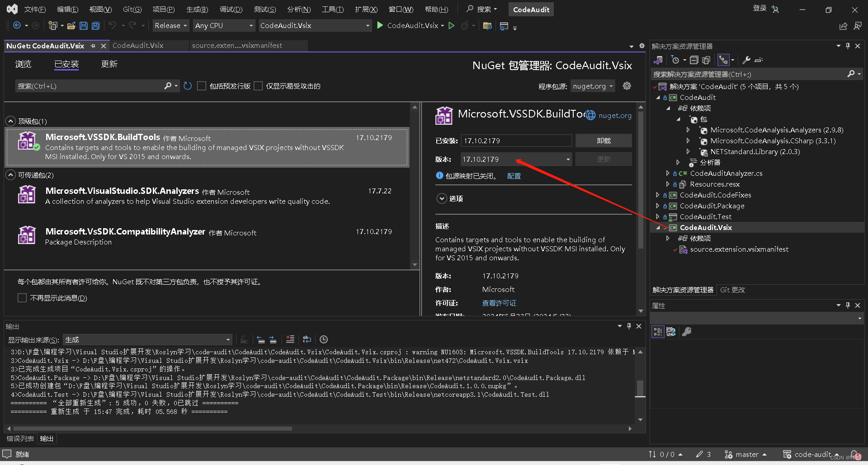The width and height of the screenshot is (868, 465).
Task: Expand the Microsoft.CodeAnalysis.Analyzers package node
Action: click(688, 130)
